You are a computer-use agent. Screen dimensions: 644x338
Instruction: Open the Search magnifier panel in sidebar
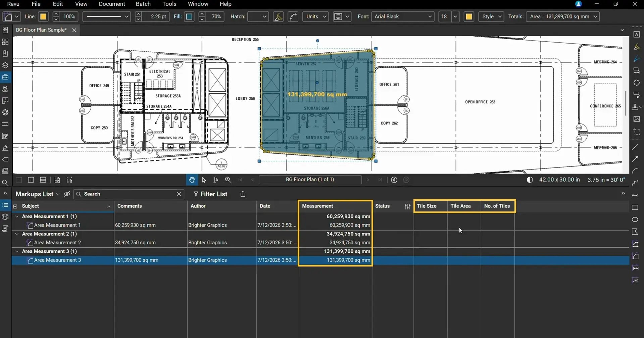(x=5, y=183)
